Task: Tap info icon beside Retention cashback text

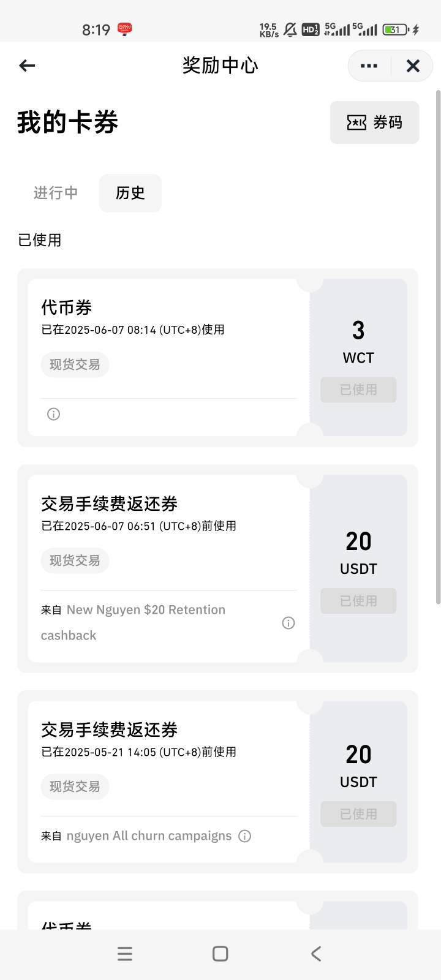Action: pos(288,623)
